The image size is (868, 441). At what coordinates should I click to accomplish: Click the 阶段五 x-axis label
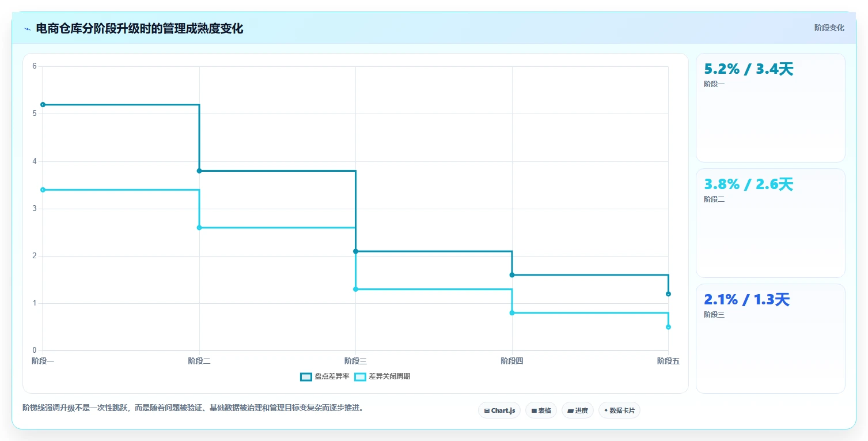pyautogui.click(x=668, y=361)
